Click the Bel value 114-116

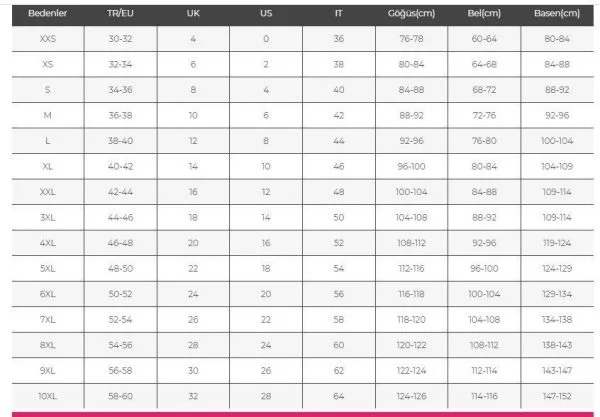[x=484, y=398]
